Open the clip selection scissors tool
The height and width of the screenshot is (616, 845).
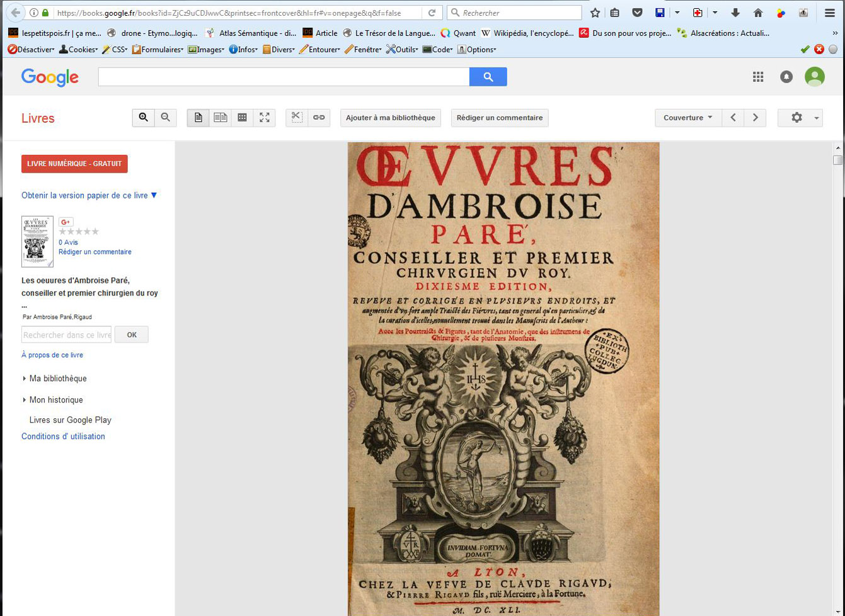click(297, 118)
